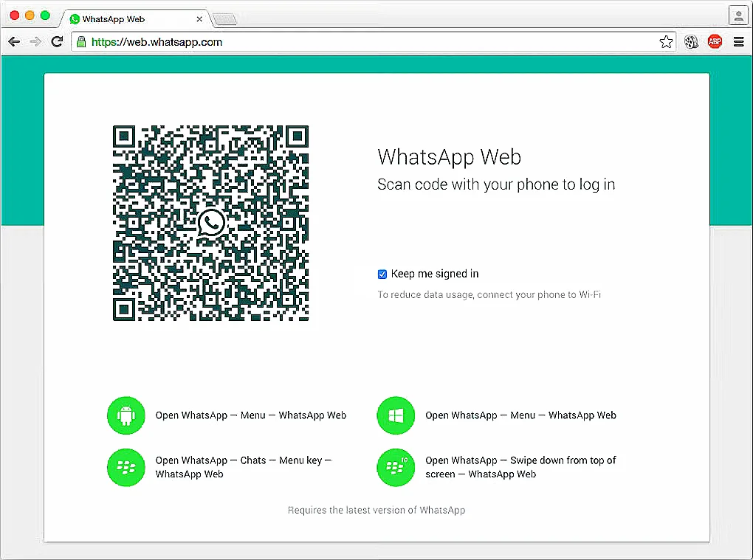Click 'Swipe down from top of screen' text
The width and height of the screenshot is (753, 560).
520,467
